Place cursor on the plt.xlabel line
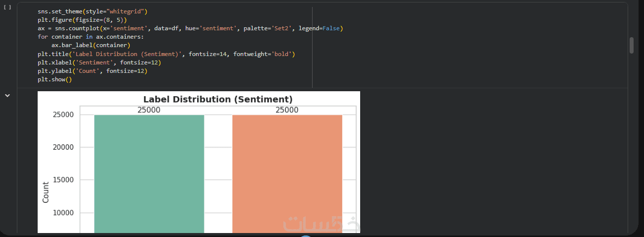The width and height of the screenshot is (644, 237). (99, 62)
